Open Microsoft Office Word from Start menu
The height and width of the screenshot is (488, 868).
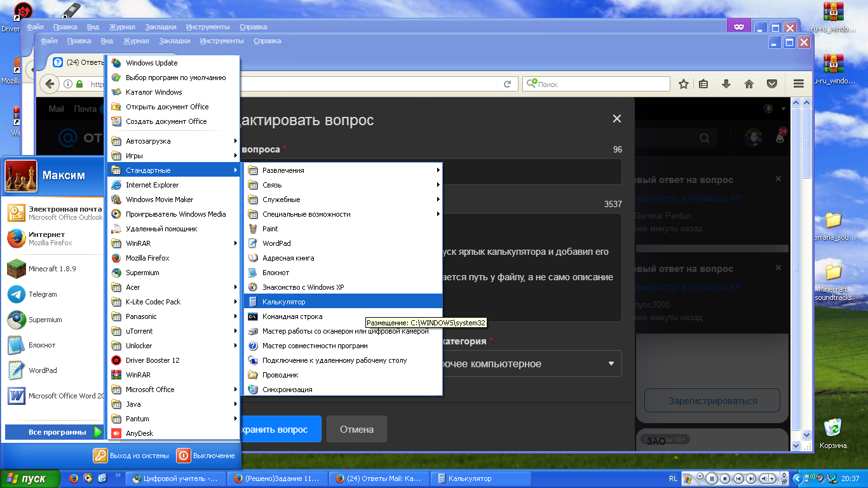point(54,396)
